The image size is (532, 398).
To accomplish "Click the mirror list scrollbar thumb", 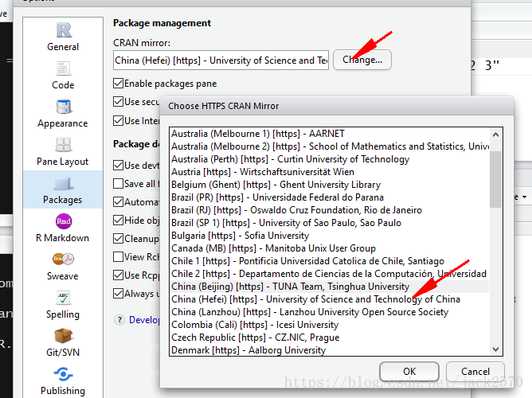I will (x=495, y=179).
